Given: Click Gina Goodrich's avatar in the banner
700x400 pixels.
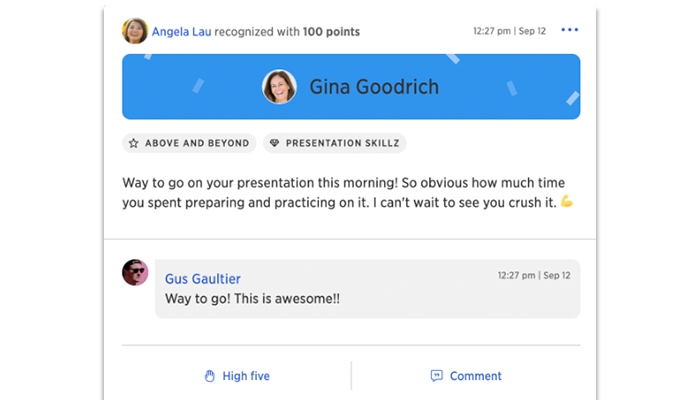Looking at the screenshot, I should pos(279,87).
